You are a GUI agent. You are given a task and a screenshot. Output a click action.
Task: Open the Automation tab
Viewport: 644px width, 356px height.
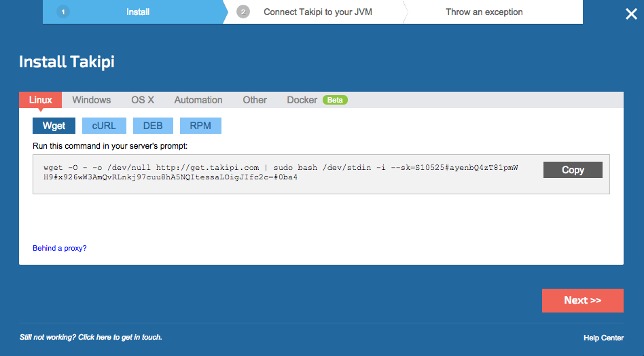198,100
